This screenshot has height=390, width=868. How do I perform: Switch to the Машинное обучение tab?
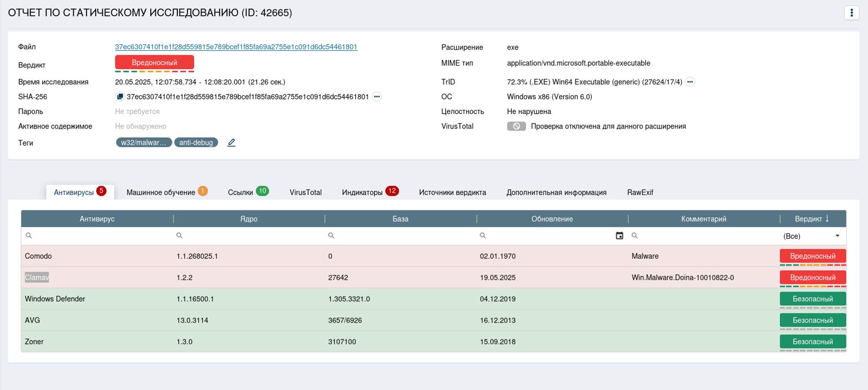(x=161, y=192)
